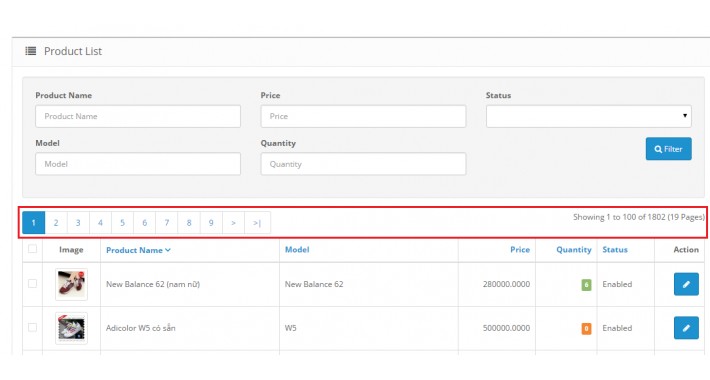This screenshot has height=380, width=710.
Task: Open the Status filter dropdown
Action: pyautogui.click(x=589, y=116)
